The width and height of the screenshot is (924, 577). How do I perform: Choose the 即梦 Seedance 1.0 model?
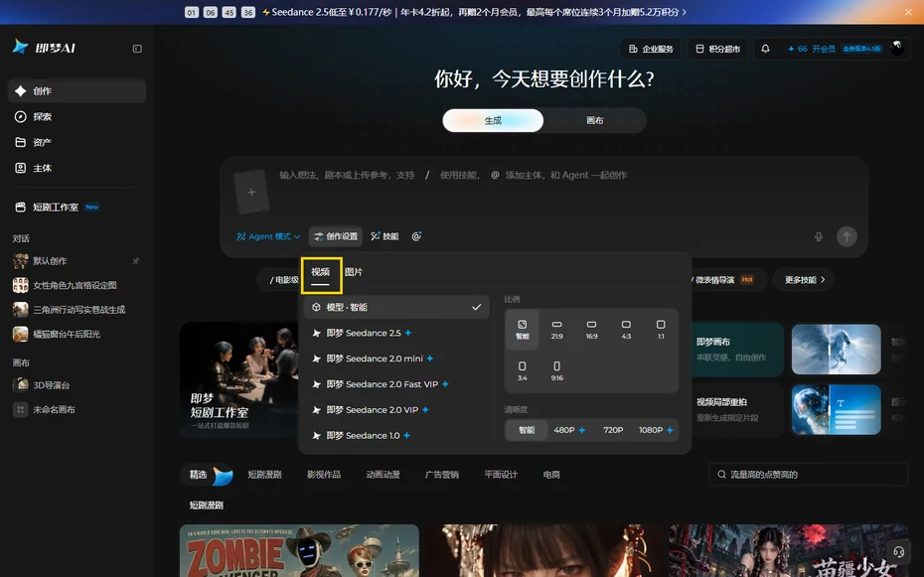point(396,436)
